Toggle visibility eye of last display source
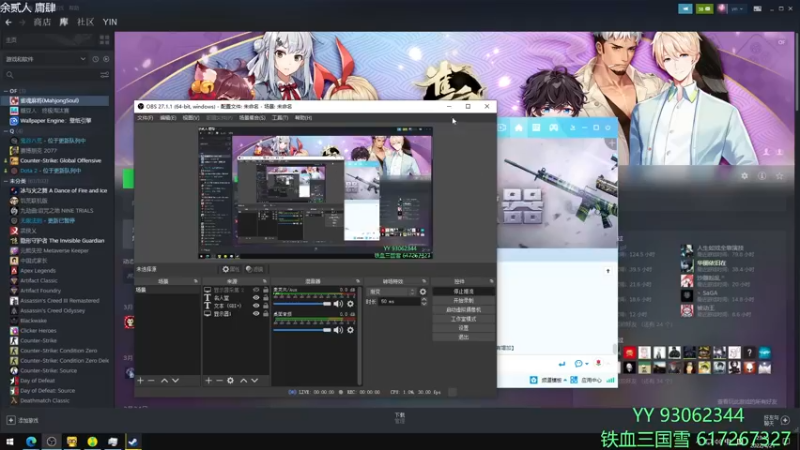The width and height of the screenshot is (800, 450). click(x=256, y=314)
